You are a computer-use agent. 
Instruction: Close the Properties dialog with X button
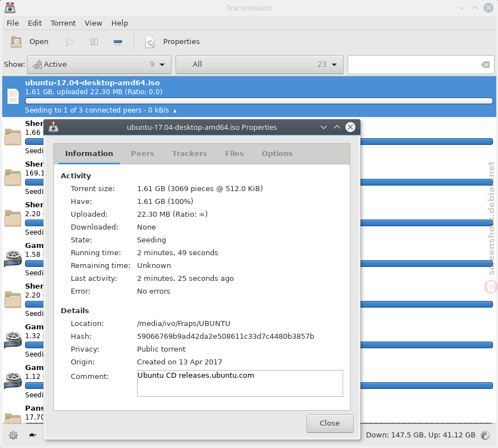coord(350,127)
